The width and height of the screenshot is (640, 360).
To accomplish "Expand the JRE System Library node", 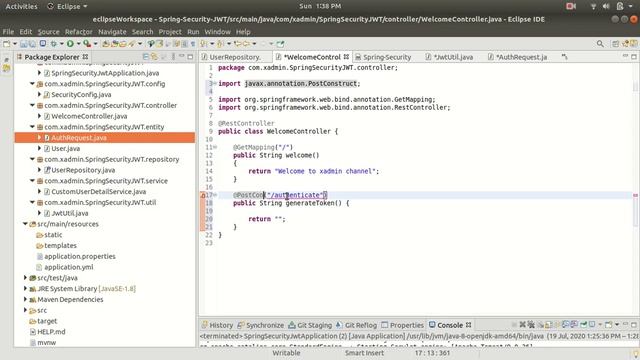I will point(25,289).
